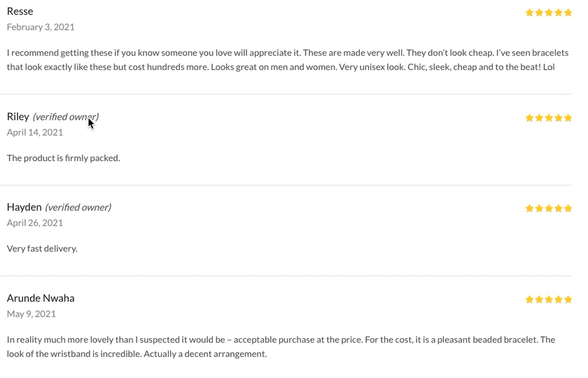588x378 pixels.
Task: Click the first star in Resse's rating
Action: (x=529, y=13)
